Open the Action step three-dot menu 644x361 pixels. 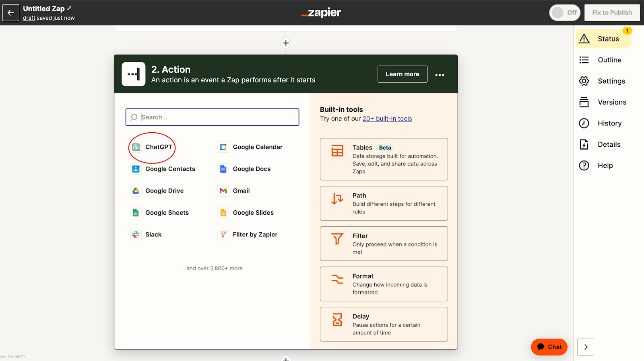(x=440, y=75)
